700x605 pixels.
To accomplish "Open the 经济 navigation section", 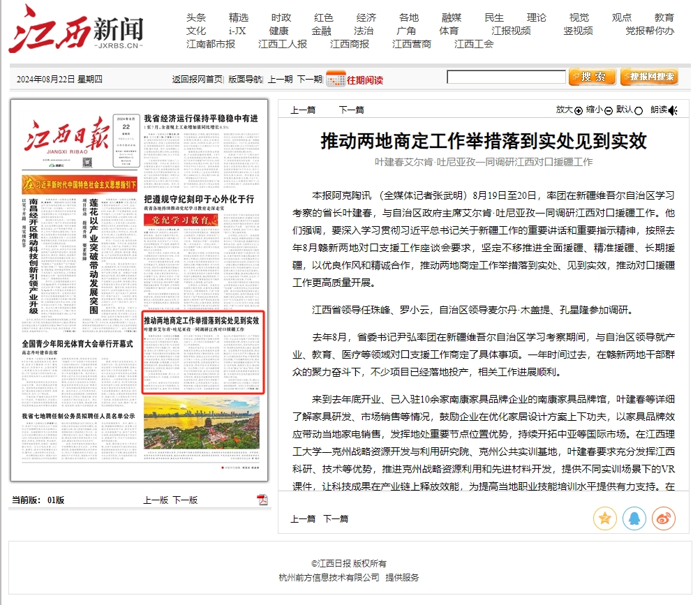I will tap(366, 17).
